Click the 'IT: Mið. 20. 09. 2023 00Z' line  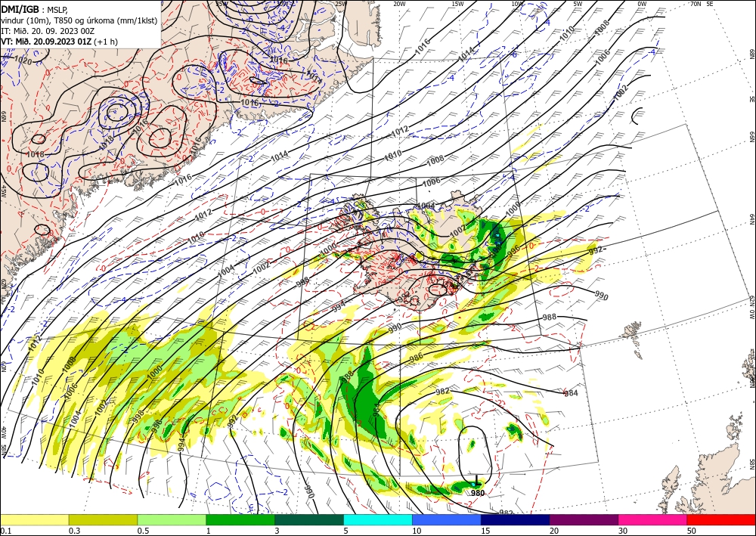tap(48, 31)
